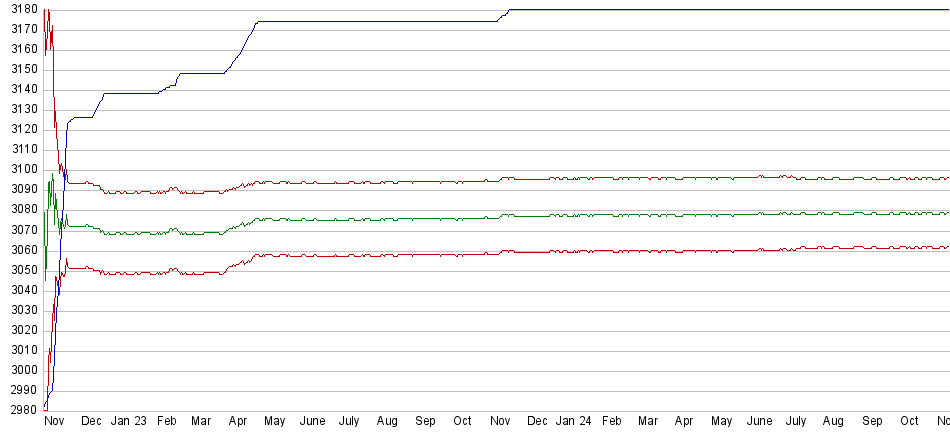This screenshot has width=950, height=435.
Task: Click the 'Dec' label right before 'Jan 24'
Action: click(x=537, y=422)
